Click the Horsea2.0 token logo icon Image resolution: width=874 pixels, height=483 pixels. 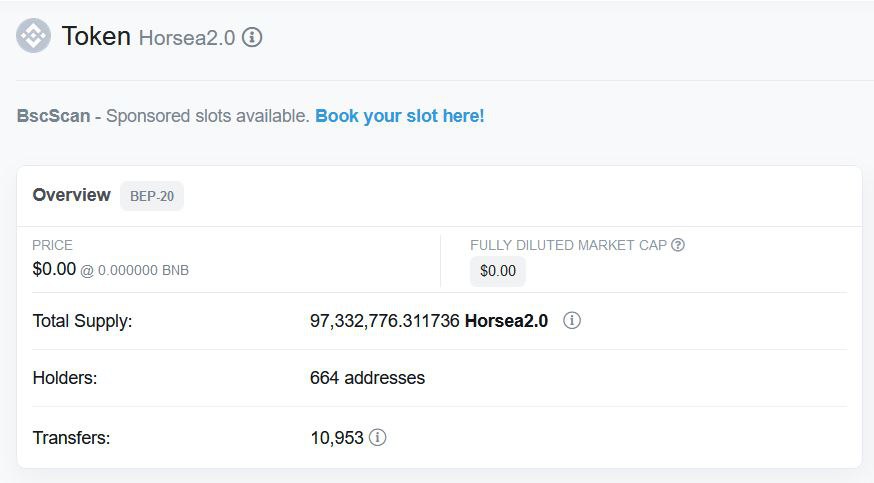[33, 36]
